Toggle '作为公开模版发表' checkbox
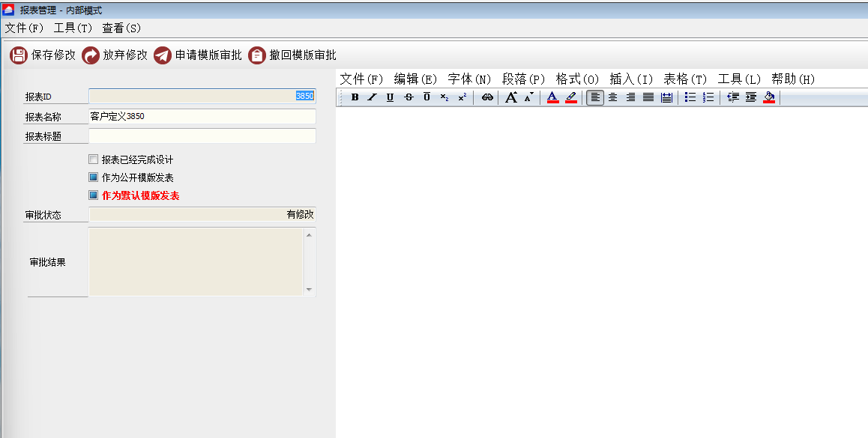 tap(93, 177)
